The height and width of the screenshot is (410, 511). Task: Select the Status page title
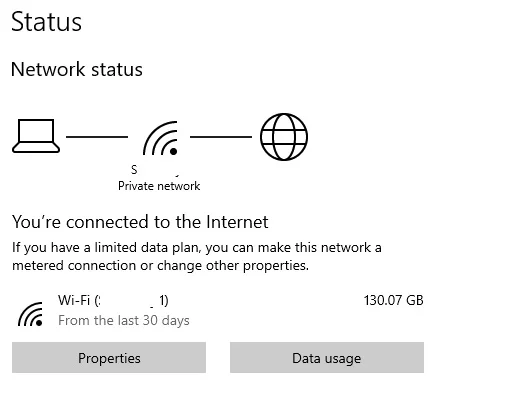[46, 22]
